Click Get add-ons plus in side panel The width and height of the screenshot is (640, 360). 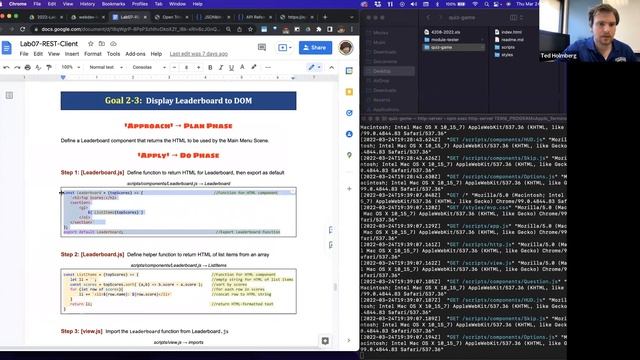coord(349,189)
